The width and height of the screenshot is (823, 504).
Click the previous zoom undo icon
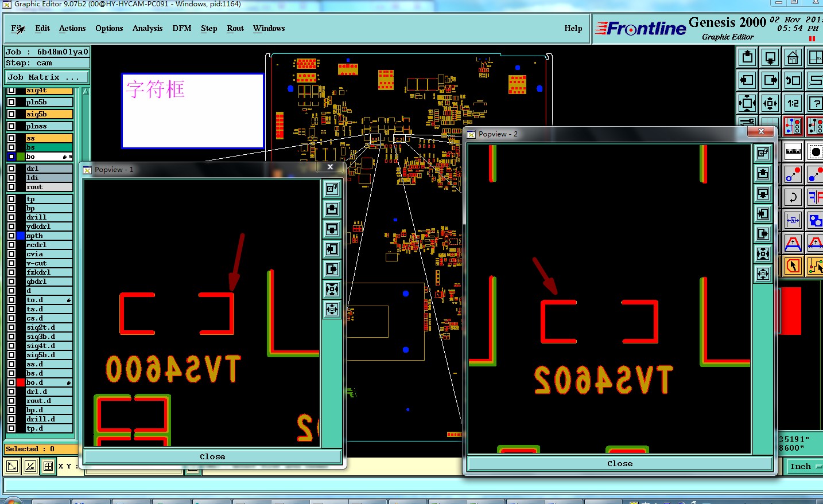793,80
